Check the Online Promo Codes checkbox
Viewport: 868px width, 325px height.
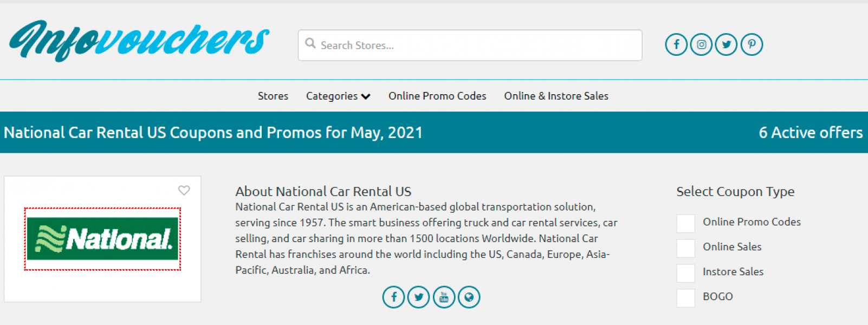pos(685,223)
